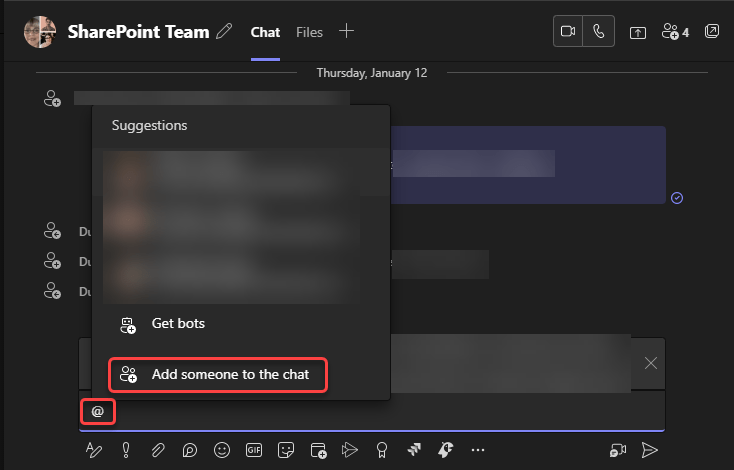Click the Schedule a meeting icon
The width and height of the screenshot is (734, 470).
pos(318,450)
